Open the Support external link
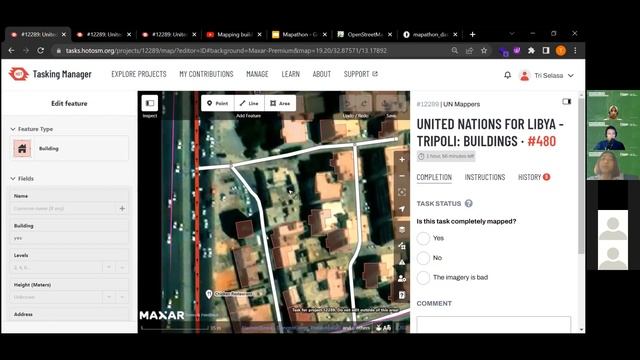Viewport: 640px width, 360px height. pos(361,74)
